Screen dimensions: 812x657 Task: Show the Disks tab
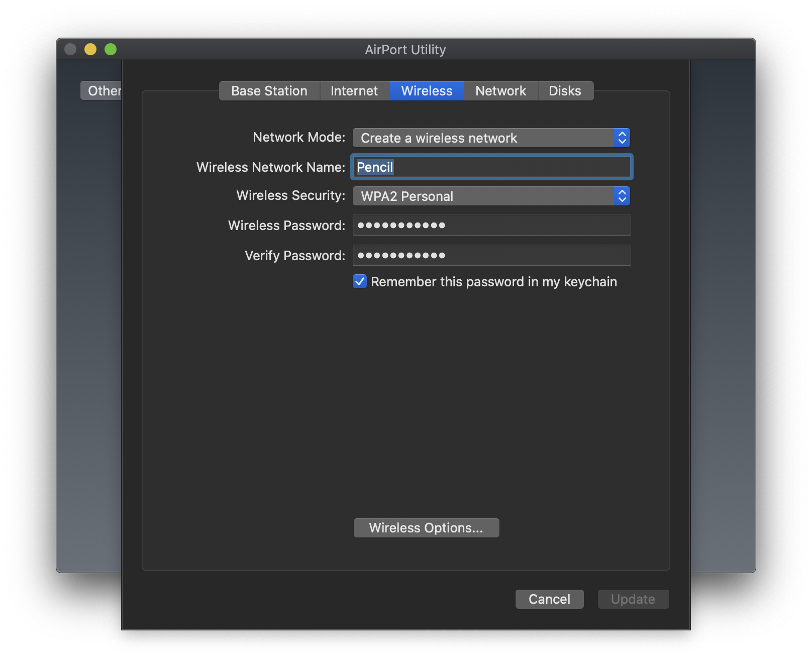[565, 91]
